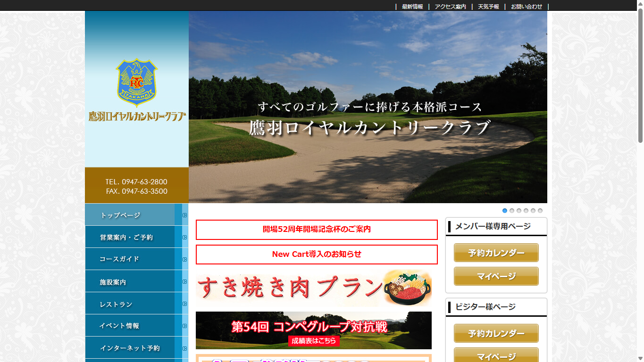Image resolution: width=644 pixels, height=362 pixels.
Task: Open 開場52周年開場記念杯のご案内 notice
Action: point(317,230)
